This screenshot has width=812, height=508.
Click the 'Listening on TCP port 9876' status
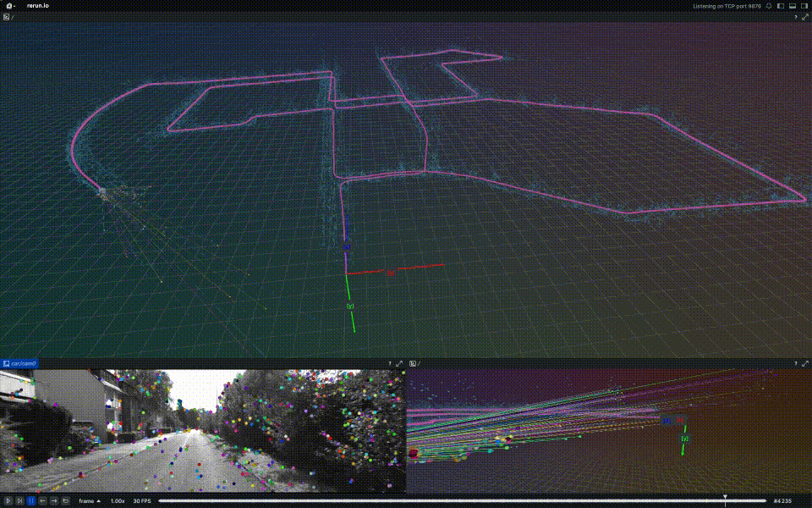click(727, 6)
